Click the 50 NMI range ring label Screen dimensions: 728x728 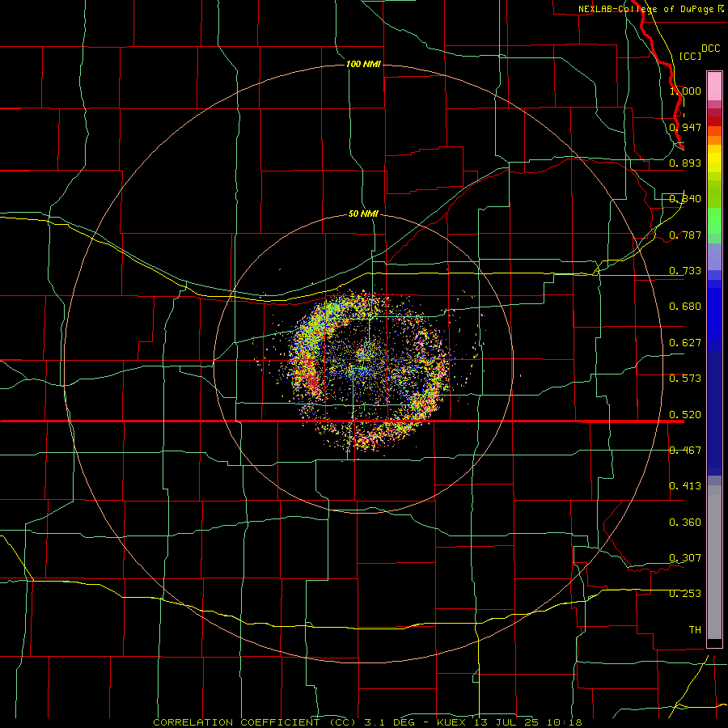363,214
